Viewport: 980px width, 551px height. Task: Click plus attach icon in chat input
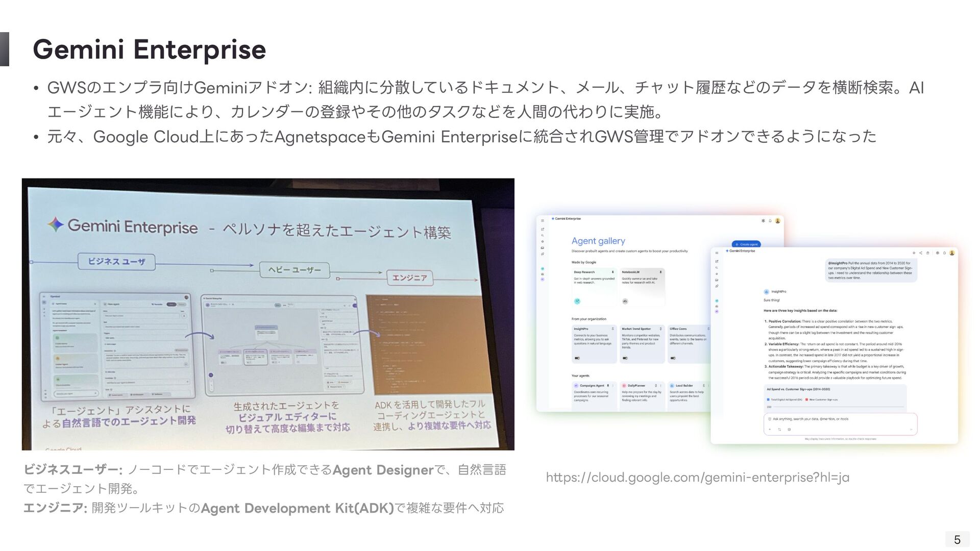770,430
